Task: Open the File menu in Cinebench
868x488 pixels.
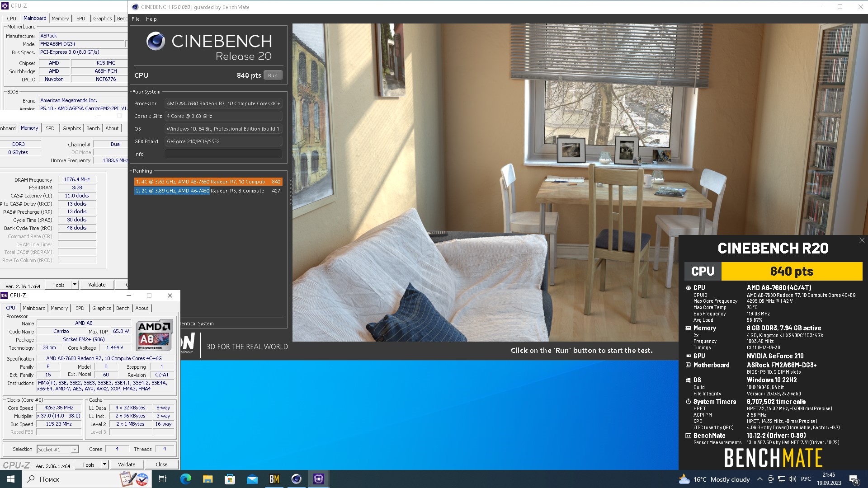Action: pyautogui.click(x=136, y=19)
